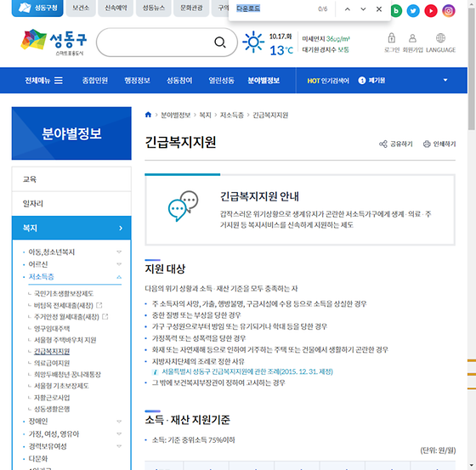Viewport: 476px width, 470px height.
Task: Click 저소득층 in the breadcrumb
Action: click(x=231, y=115)
